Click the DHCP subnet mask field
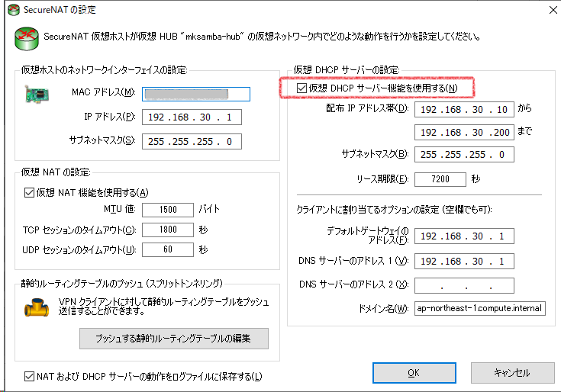The height and width of the screenshot is (392, 561). [x=464, y=154]
